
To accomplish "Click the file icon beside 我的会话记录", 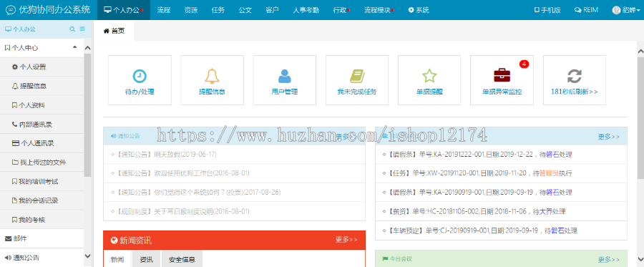I will coord(15,200).
